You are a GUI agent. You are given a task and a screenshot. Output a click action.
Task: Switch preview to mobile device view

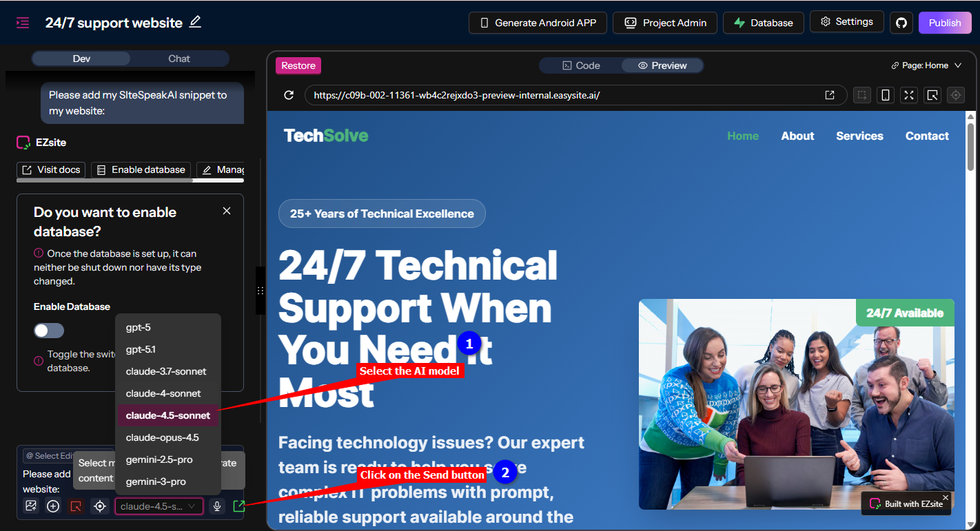point(886,95)
